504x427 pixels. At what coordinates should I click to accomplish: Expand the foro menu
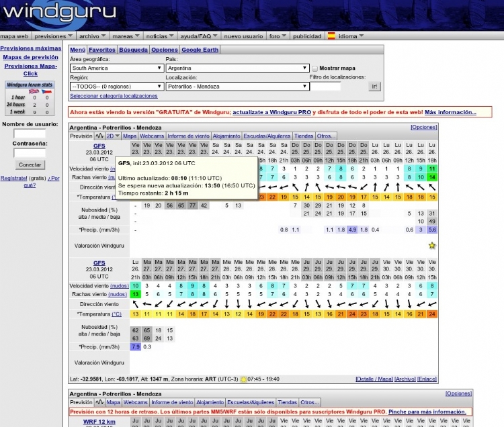click(278, 36)
